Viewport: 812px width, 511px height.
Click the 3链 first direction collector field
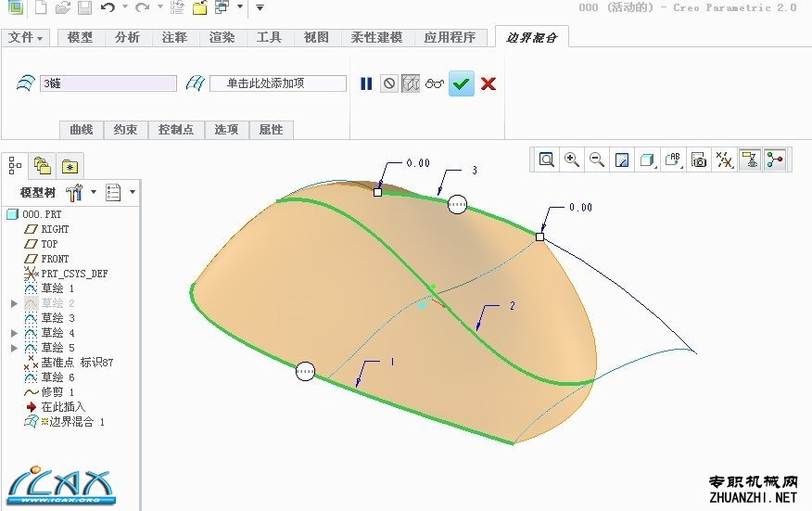(x=108, y=83)
